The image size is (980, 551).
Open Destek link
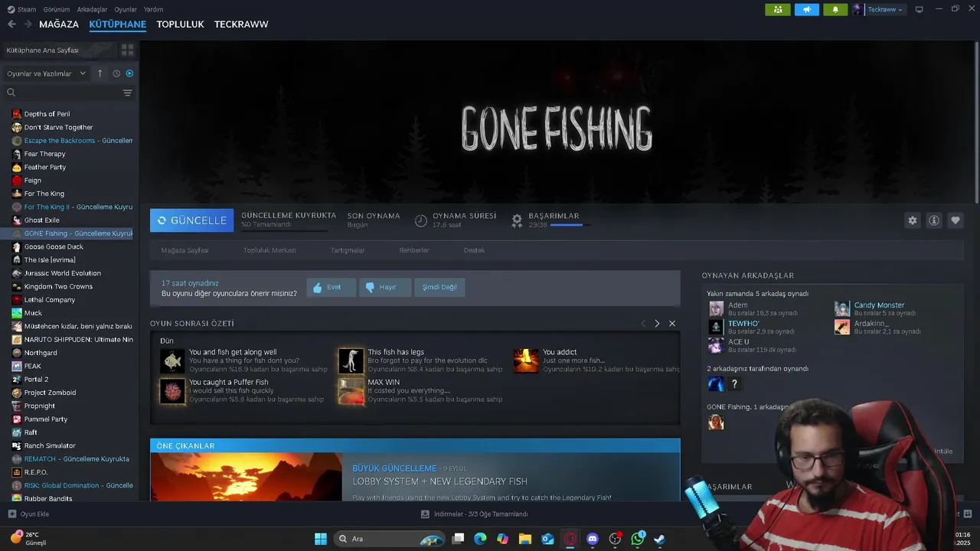(474, 250)
